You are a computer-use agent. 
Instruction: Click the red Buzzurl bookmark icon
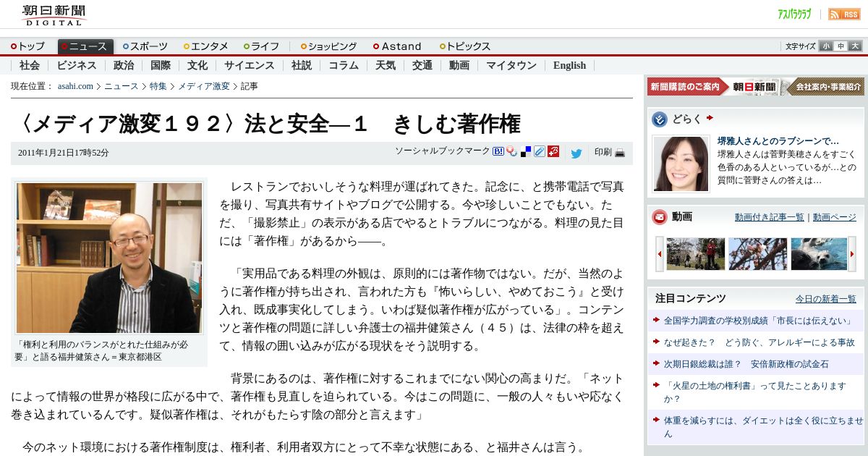click(553, 151)
